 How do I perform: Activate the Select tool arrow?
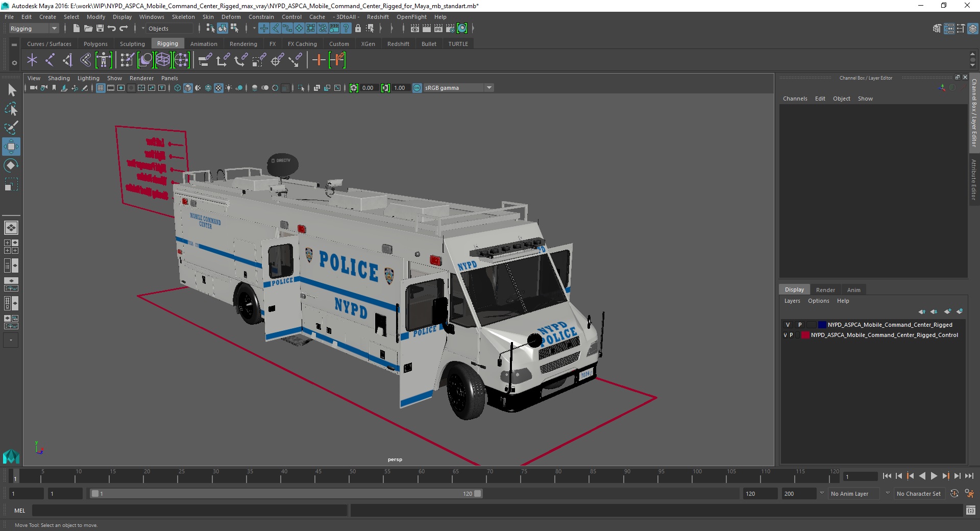coord(11,90)
